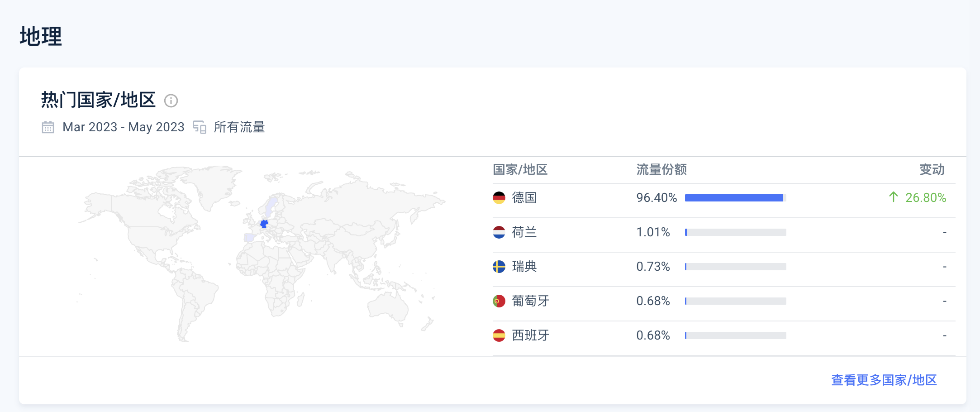Click Germany's blue traffic share bar
Image resolution: width=980 pixels, height=412 pixels.
(733, 198)
